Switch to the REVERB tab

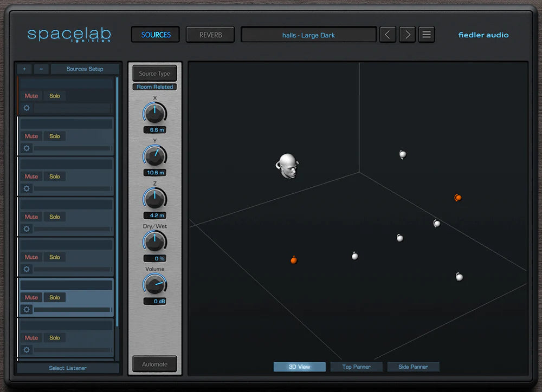(x=210, y=35)
